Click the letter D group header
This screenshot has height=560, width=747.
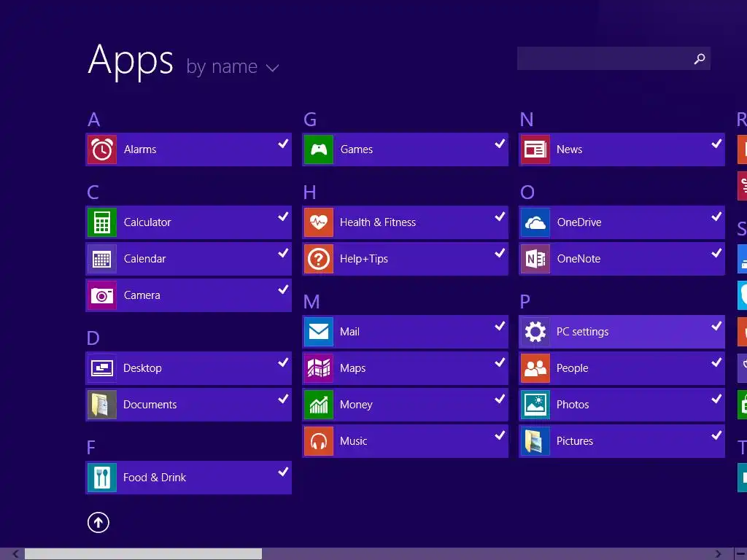[93, 338]
